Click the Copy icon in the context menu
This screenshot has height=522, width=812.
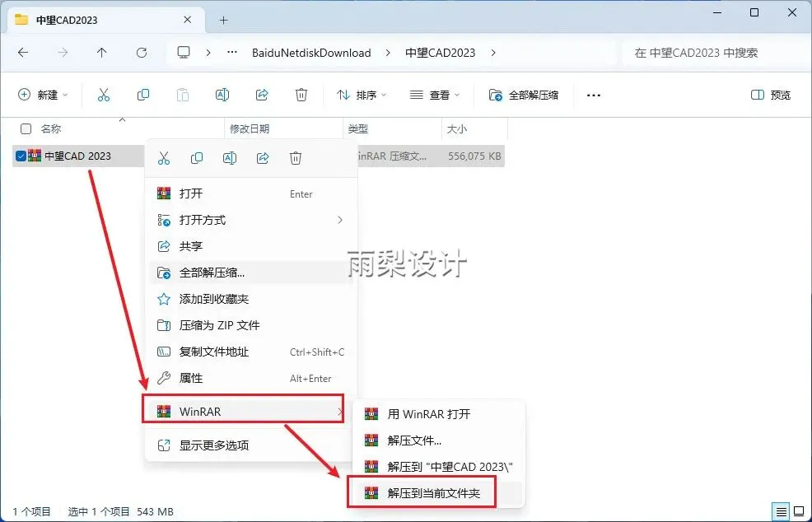[197, 158]
